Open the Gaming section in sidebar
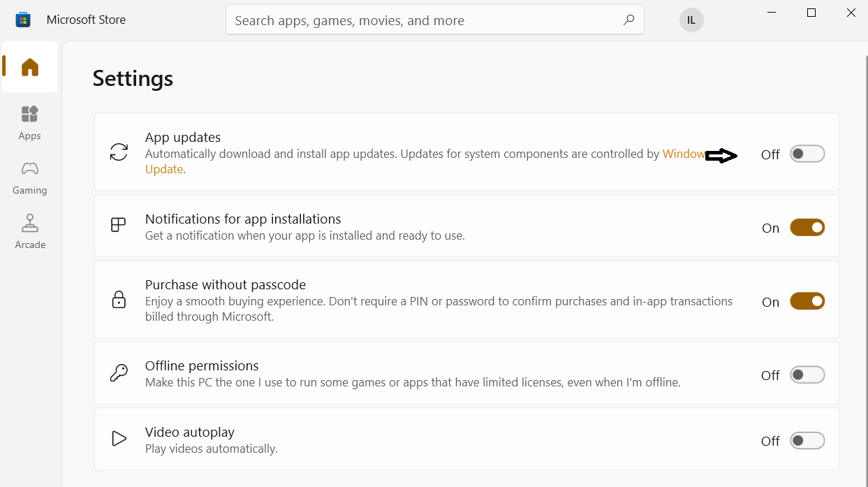868x487 pixels. tap(29, 177)
